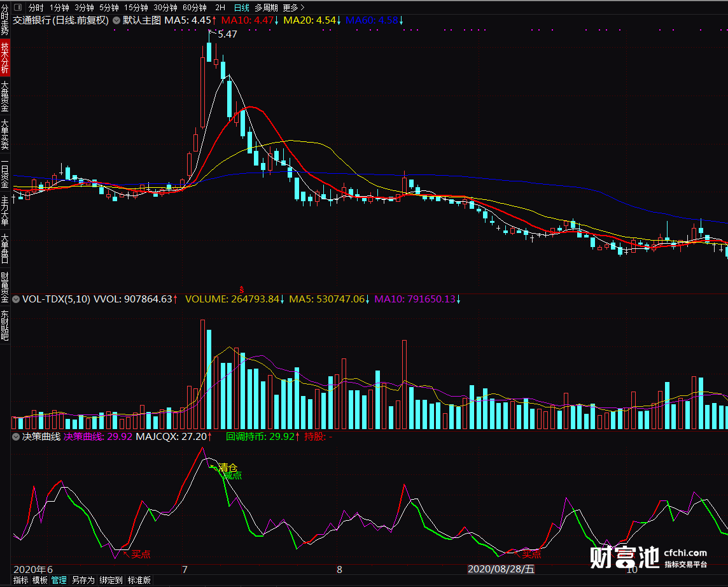Viewport: 728px width, 587px height.
Task: Switch to 分时 chart period
Action: [x=36, y=8]
